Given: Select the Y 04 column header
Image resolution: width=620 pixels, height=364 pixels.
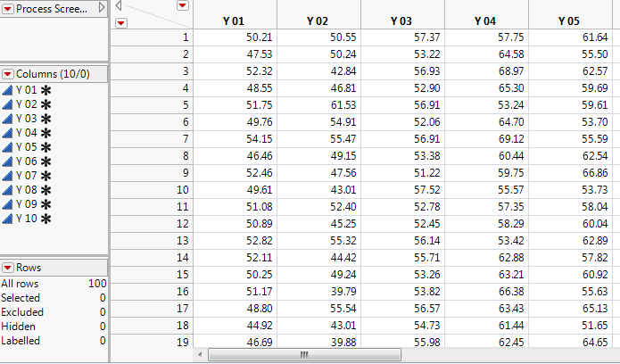Looking at the screenshot, I should pyautogui.click(x=486, y=14).
